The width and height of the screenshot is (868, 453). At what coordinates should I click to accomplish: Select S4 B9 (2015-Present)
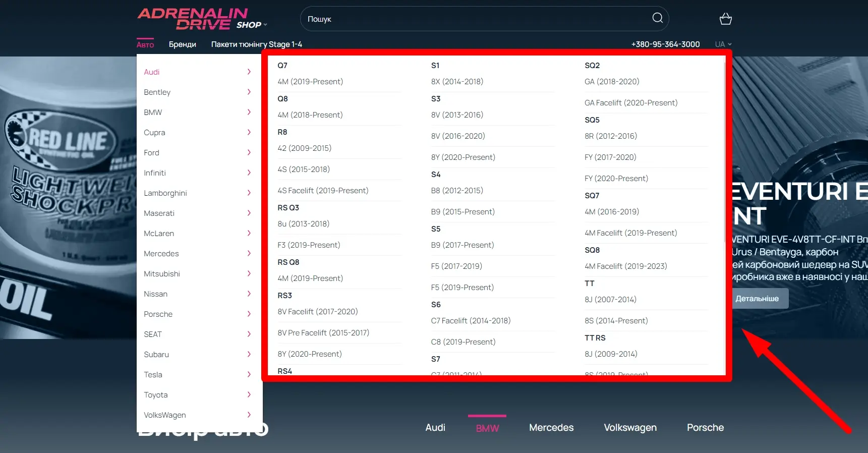pyautogui.click(x=463, y=211)
